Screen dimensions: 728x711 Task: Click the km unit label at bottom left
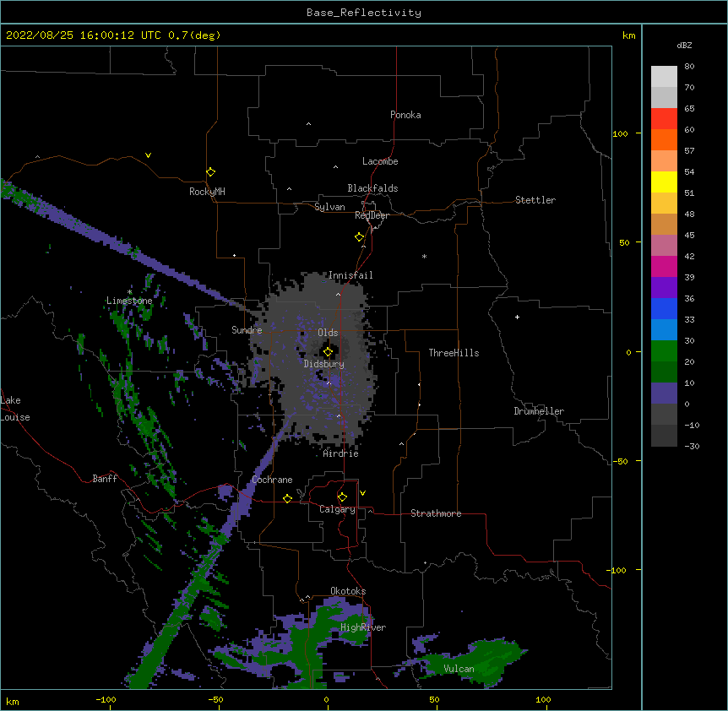click(13, 702)
